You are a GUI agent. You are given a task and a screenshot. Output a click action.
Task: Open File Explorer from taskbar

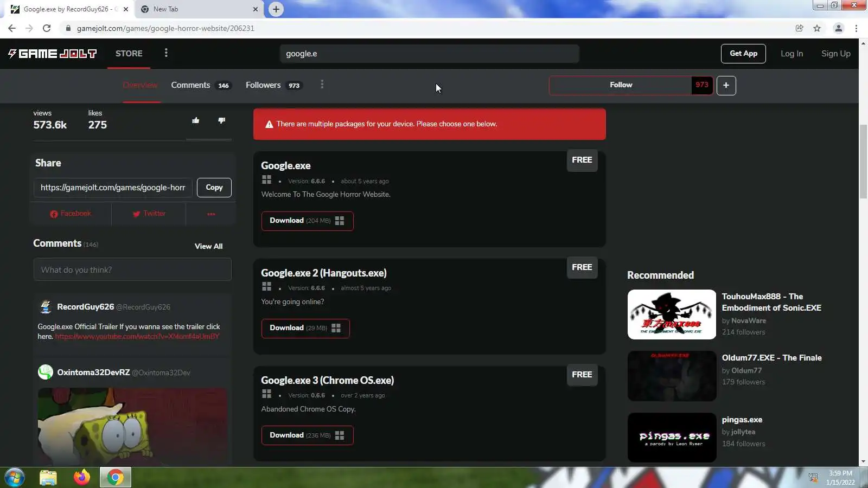pyautogui.click(x=48, y=478)
